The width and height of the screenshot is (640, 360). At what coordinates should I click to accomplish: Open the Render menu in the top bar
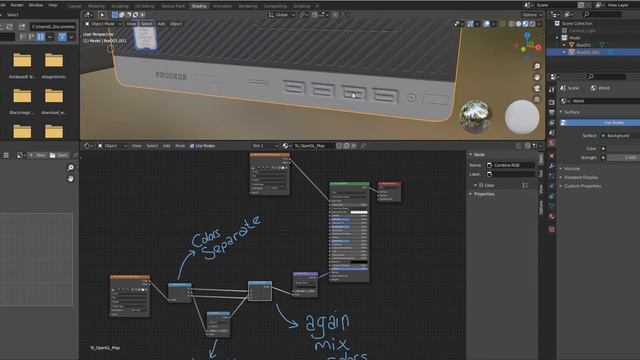click(17, 5)
